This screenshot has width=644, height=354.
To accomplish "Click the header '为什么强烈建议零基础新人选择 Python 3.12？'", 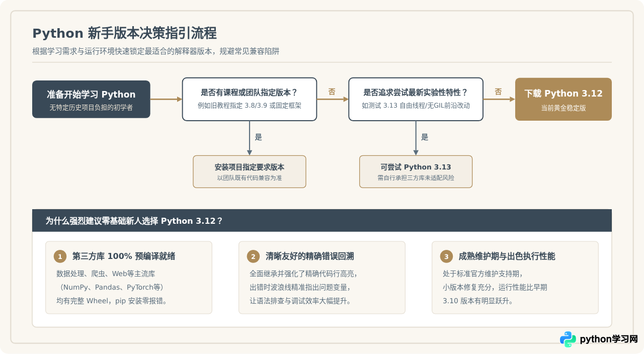I will pyautogui.click(x=134, y=221).
